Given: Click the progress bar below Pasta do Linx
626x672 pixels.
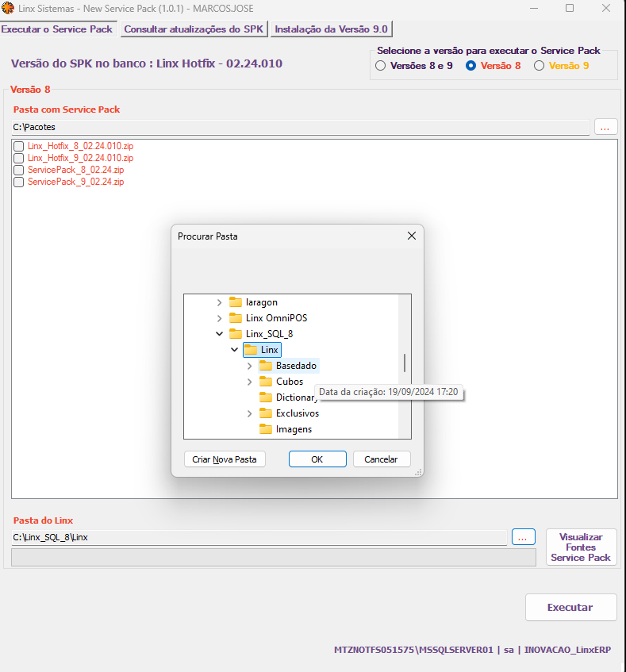Looking at the screenshot, I should (274, 558).
